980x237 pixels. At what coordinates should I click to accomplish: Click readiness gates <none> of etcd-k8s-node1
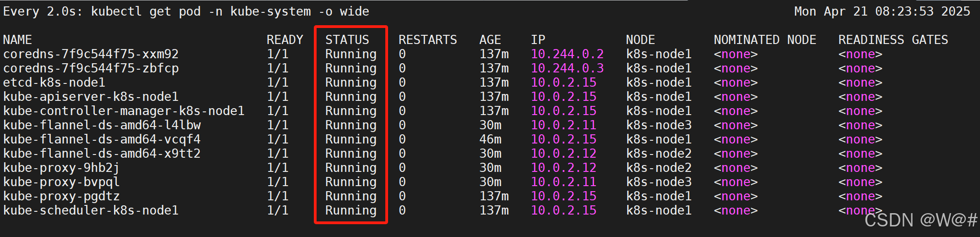860,83
